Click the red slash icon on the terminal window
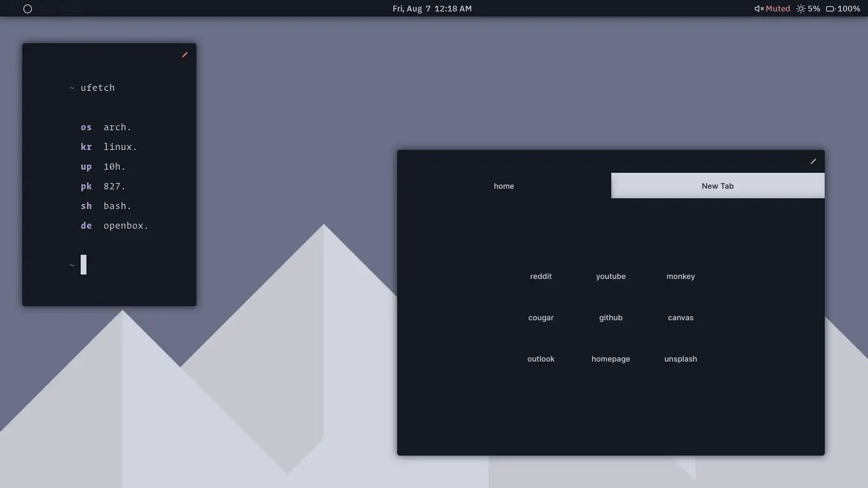868x488 pixels. click(185, 55)
